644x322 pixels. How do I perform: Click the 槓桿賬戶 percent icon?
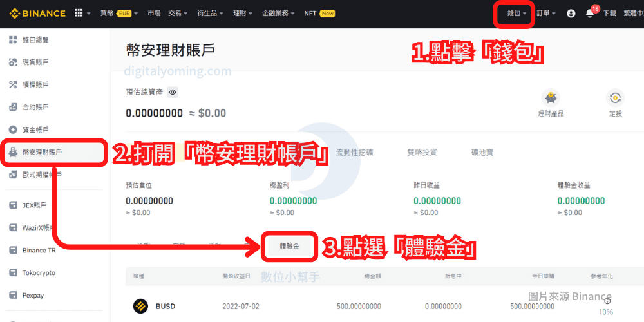tap(13, 84)
